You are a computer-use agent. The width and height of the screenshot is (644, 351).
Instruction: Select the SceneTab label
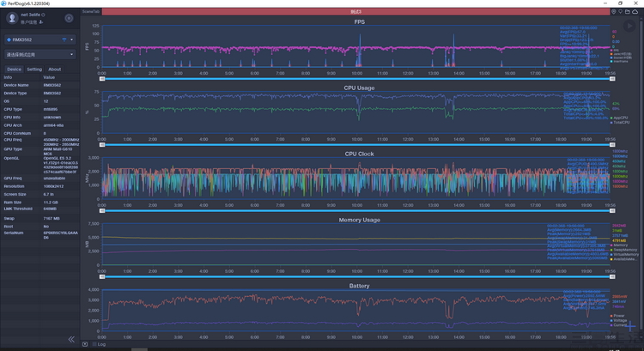(x=90, y=11)
